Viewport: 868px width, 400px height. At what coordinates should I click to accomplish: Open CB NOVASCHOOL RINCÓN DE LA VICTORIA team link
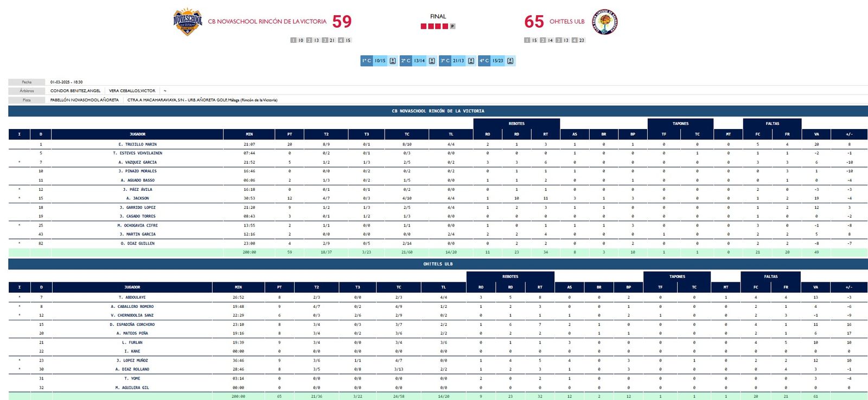(267, 22)
